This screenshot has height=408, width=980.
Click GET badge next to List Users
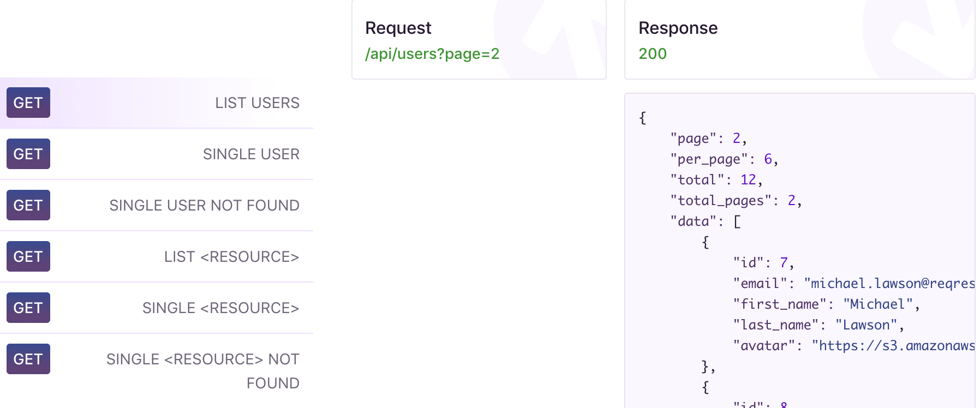click(x=28, y=103)
